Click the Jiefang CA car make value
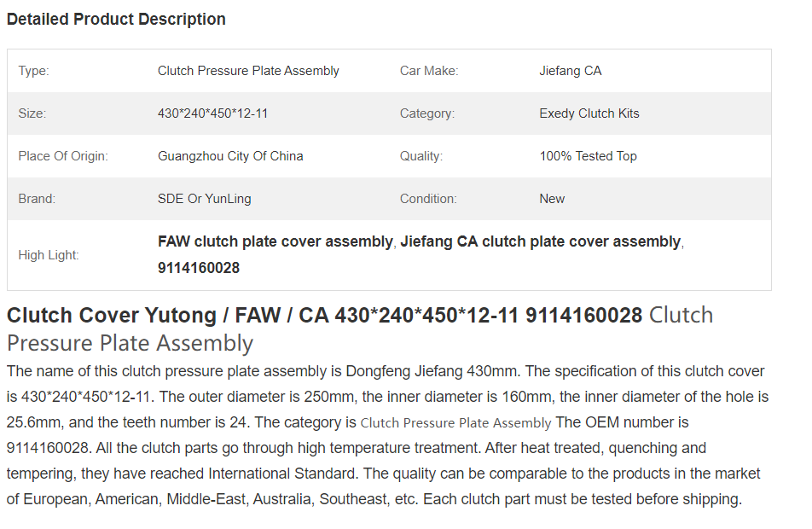 click(570, 71)
